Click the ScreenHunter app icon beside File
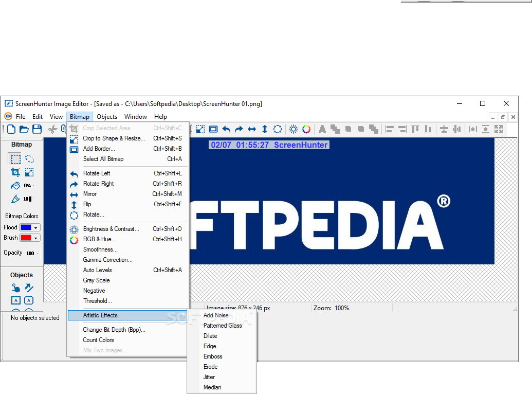Screen dimensions: 532x394 [x=8, y=116]
